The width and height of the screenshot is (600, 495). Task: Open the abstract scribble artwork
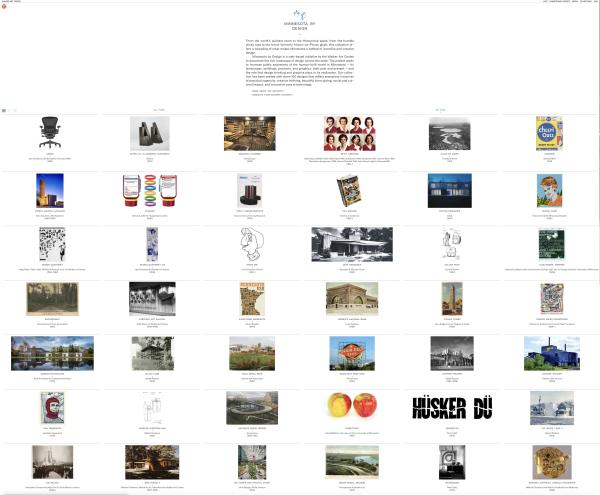552,299
